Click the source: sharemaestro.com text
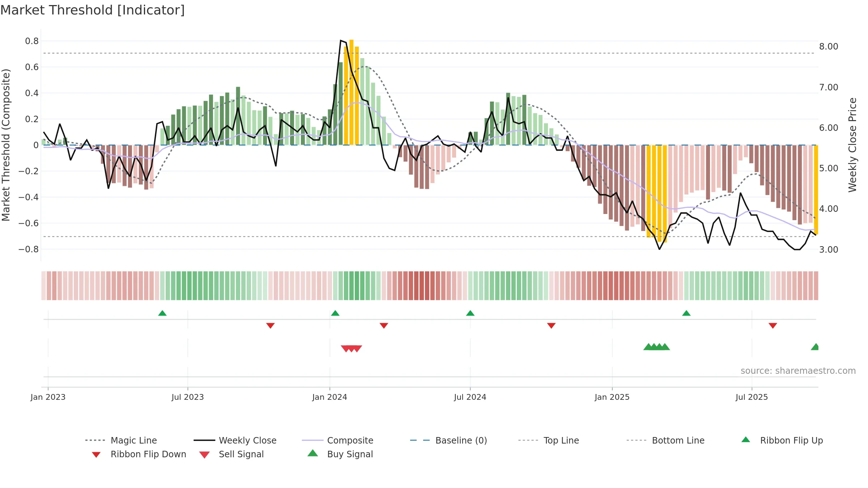868x488 pixels. click(x=798, y=371)
